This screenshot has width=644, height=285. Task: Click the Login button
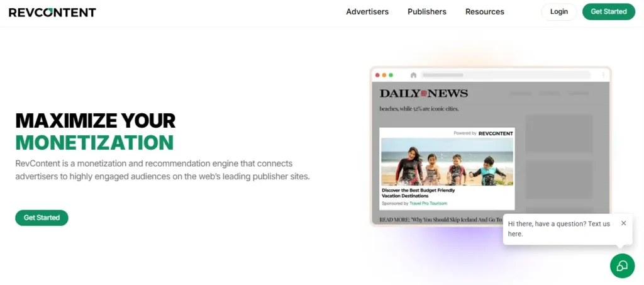559,12
